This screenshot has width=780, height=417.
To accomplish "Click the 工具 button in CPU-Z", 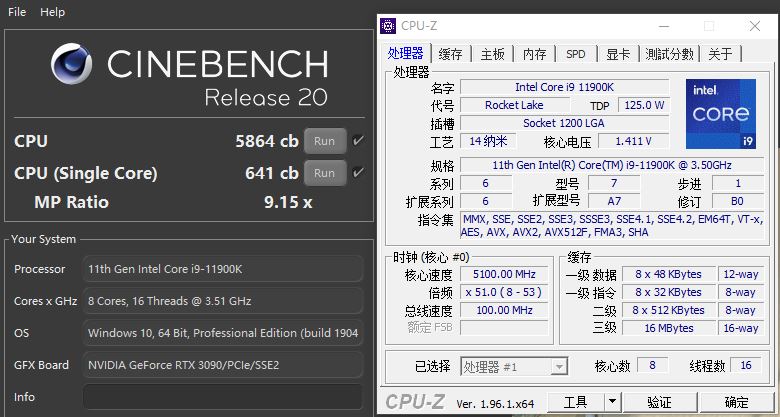I will click(x=576, y=402).
